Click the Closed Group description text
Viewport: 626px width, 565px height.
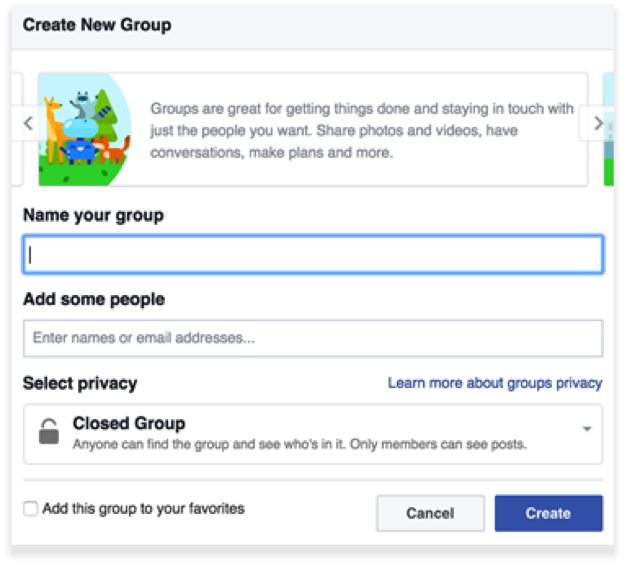299,444
